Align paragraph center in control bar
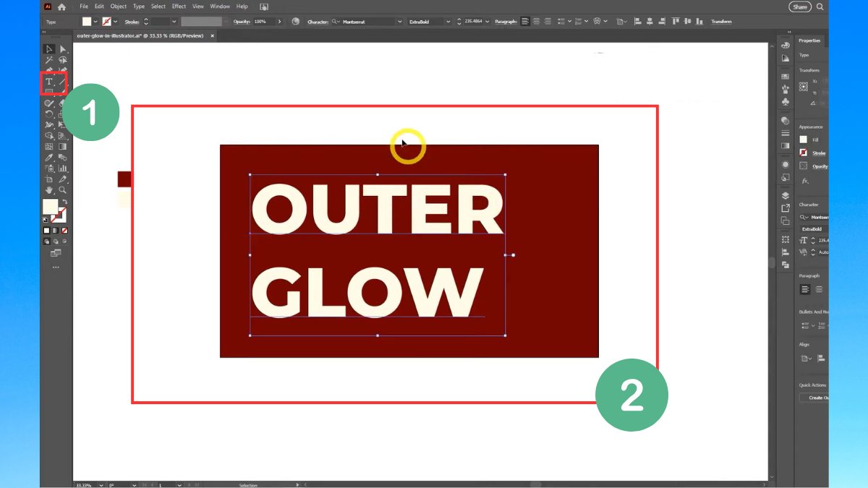The image size is (868, 488). (537, 22)
